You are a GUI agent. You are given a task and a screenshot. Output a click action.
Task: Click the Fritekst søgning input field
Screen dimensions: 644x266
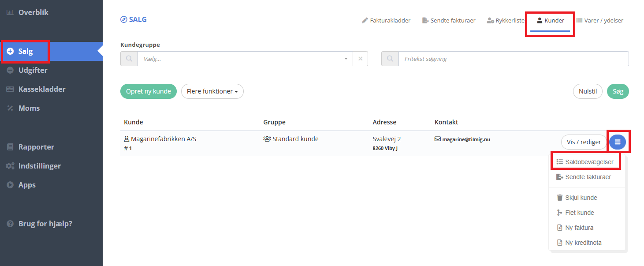[513, 59]
